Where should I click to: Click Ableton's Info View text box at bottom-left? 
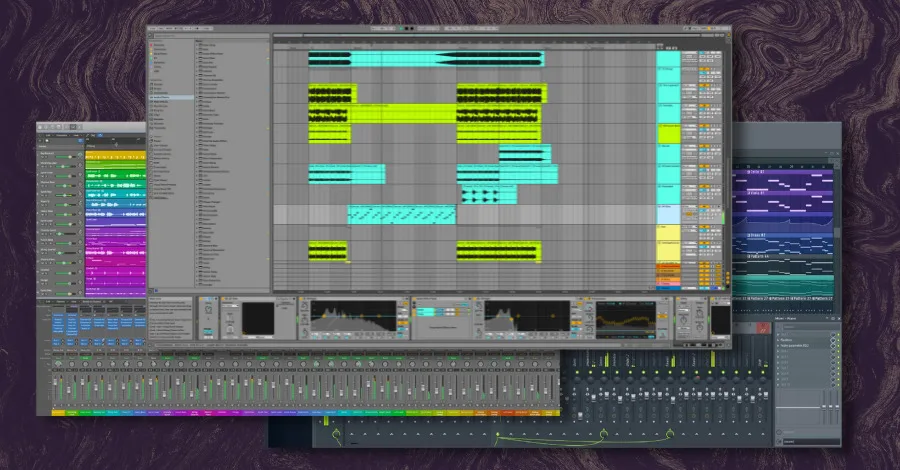[170, 318]
